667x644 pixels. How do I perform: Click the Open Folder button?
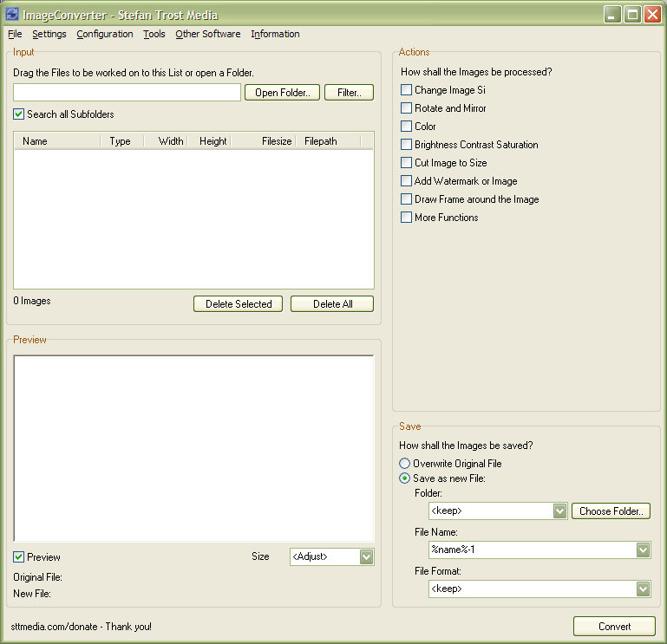coord(283,93)
